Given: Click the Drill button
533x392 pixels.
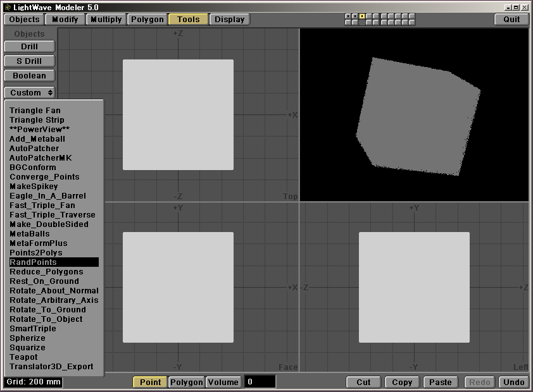Looking at the screenshot, I should point(29,46).
